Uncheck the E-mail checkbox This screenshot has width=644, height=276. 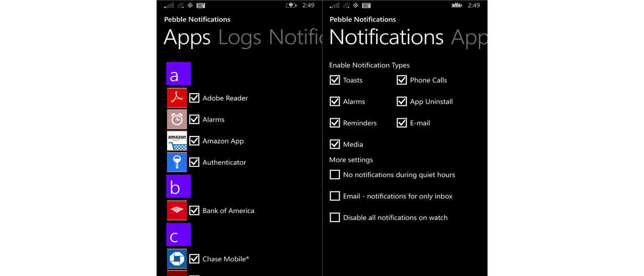(401, 123)
